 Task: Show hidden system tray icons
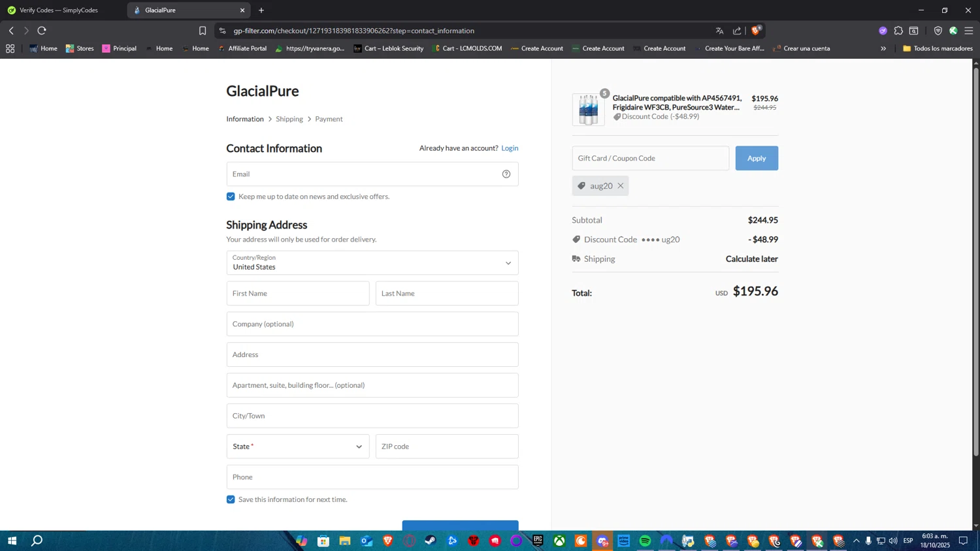click(856, 541)
